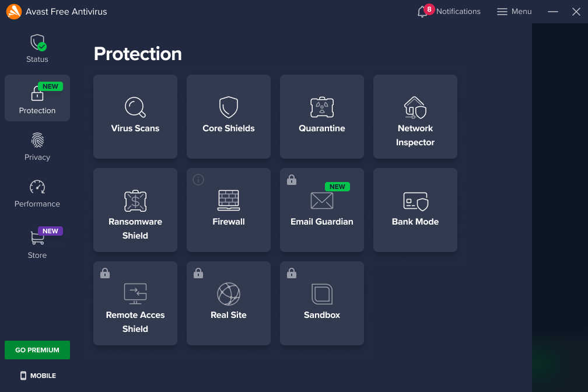Click the GO PREMIUM button

click(x=37, y=350)
